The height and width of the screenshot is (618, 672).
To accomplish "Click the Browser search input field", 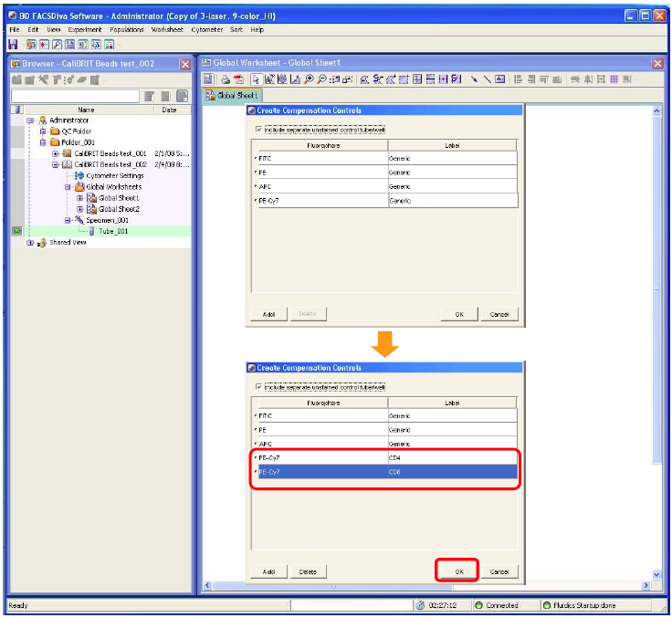I will [x=75, y=96].
